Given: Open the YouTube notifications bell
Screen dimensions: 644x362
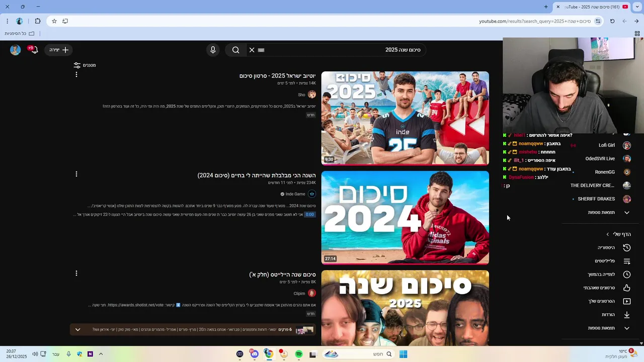Looking at the screenshot, I should pyautogui.click(x=34, y=50).
